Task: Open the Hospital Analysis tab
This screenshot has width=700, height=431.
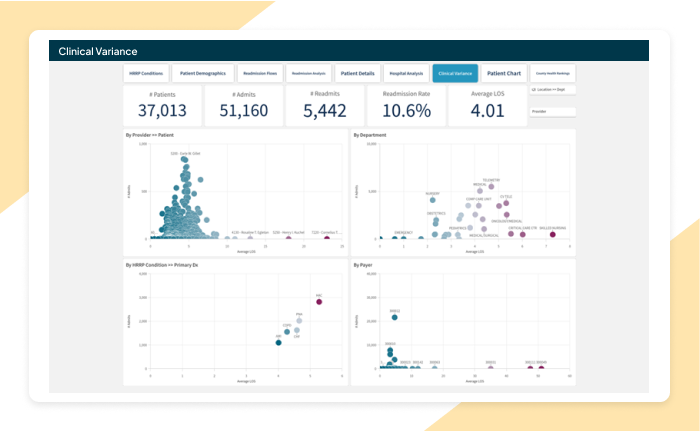Action: coord(405,73)
